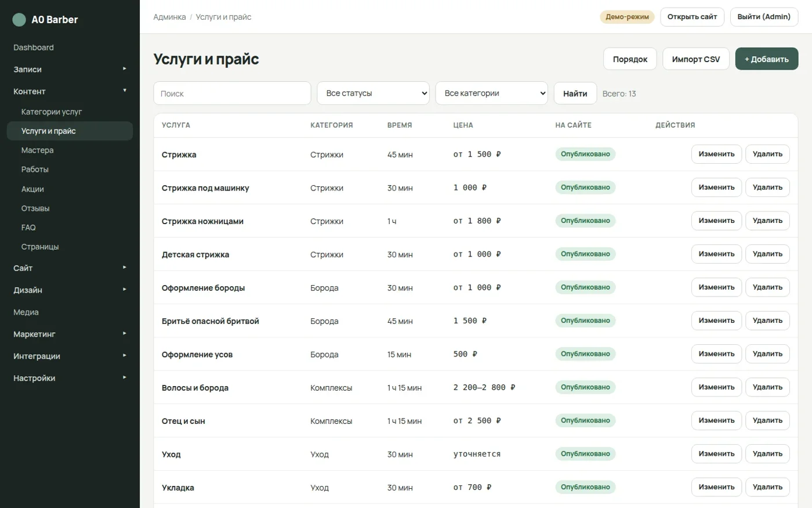Image resolution: width=812 pixels, height=508 pixels.
Task: Expand the Настройки sidebar section
Action: [70, 379]
